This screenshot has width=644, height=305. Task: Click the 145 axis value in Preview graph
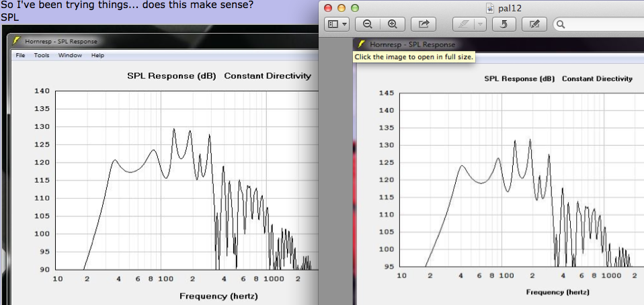[387, 93]
